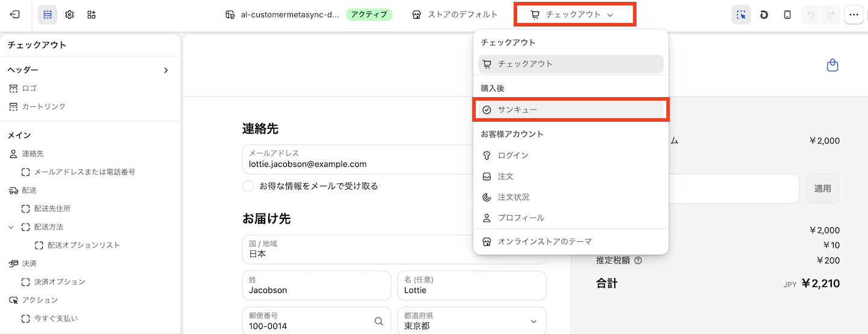Click the 名 (任意) input field
The image size is (868, 334).
472,285
